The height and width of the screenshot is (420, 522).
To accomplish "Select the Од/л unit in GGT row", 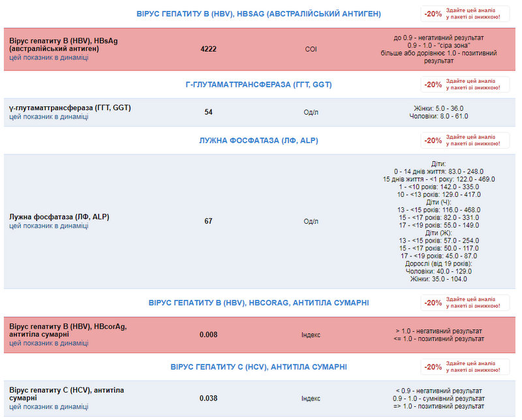I will pyautogui.click(x=311, y=112).
